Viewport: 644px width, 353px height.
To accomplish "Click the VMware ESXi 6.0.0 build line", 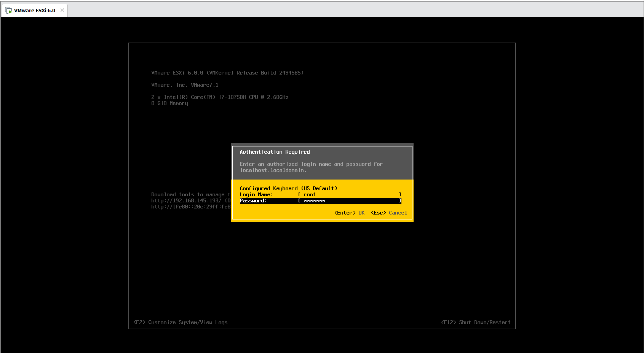I will point(227,73).
